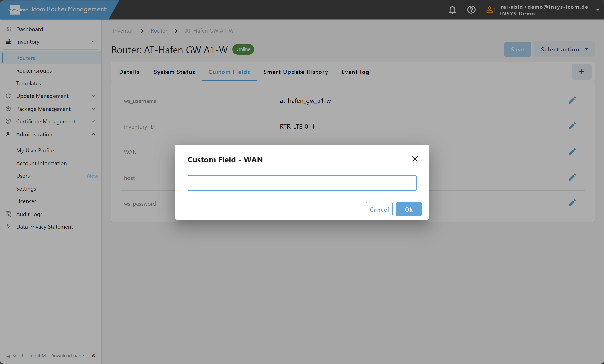The width and height of the screenshot is (604, 364).
Task: Click the user account icon
Action: (x=490, y=10)
